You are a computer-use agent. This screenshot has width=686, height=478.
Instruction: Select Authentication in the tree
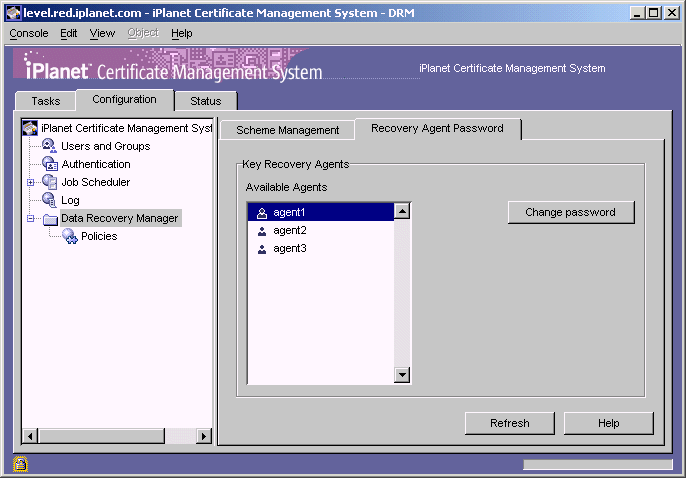(96, 164)
